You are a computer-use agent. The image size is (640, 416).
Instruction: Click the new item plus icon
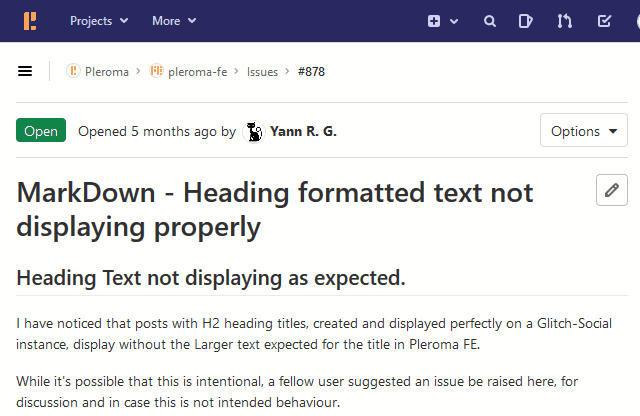(x=434, y=21)
